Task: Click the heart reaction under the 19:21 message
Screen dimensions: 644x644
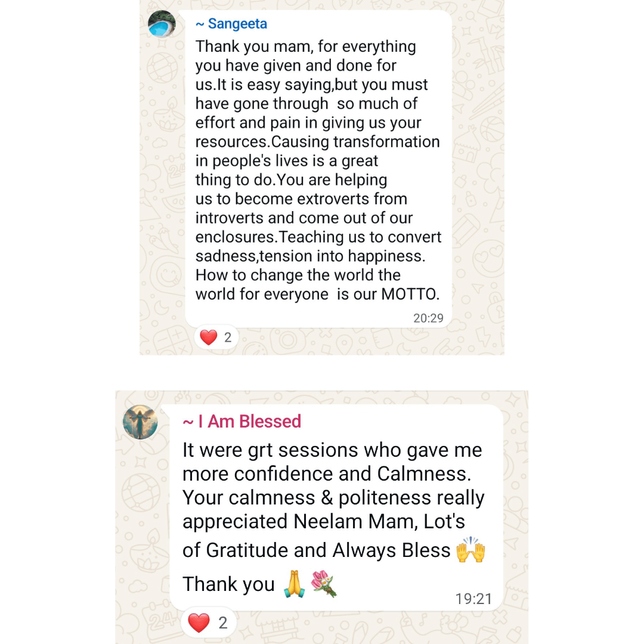Action: pyautogui.click(x=199, y=623)
